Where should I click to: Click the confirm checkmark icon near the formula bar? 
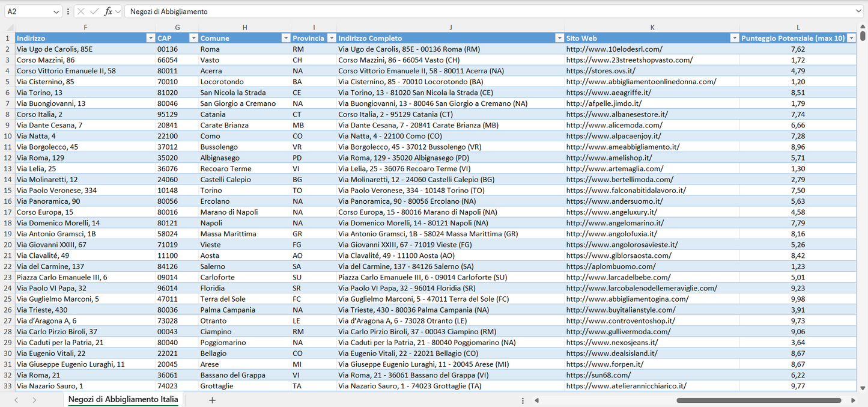tap(94, 11)
